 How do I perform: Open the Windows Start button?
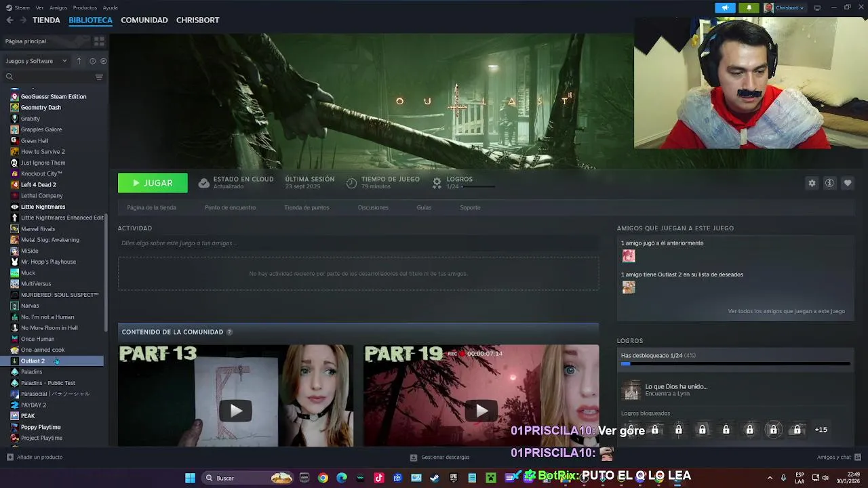click(x=191, y=478)
